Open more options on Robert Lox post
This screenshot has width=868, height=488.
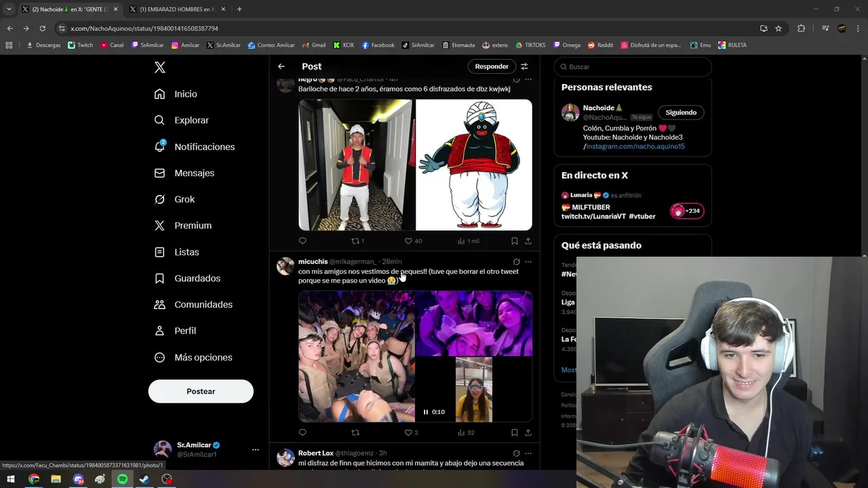pyautogui.click(x=528, y=453)
